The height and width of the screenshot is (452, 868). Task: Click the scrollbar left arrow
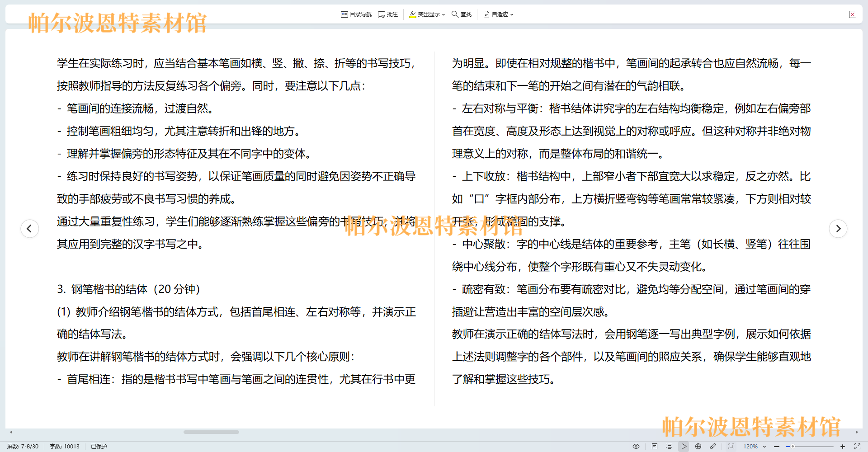[x=11, y=432]
